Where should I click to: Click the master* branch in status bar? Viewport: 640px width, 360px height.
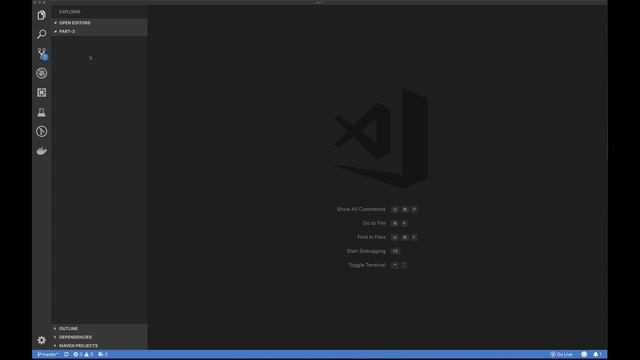tap(48, 354)
